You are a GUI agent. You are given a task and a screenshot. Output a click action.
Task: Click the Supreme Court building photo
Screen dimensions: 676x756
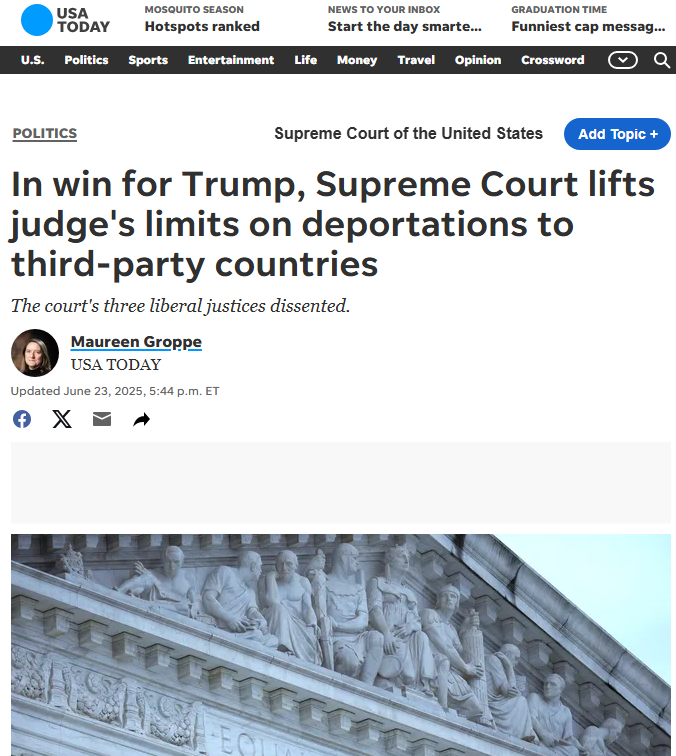341,645
